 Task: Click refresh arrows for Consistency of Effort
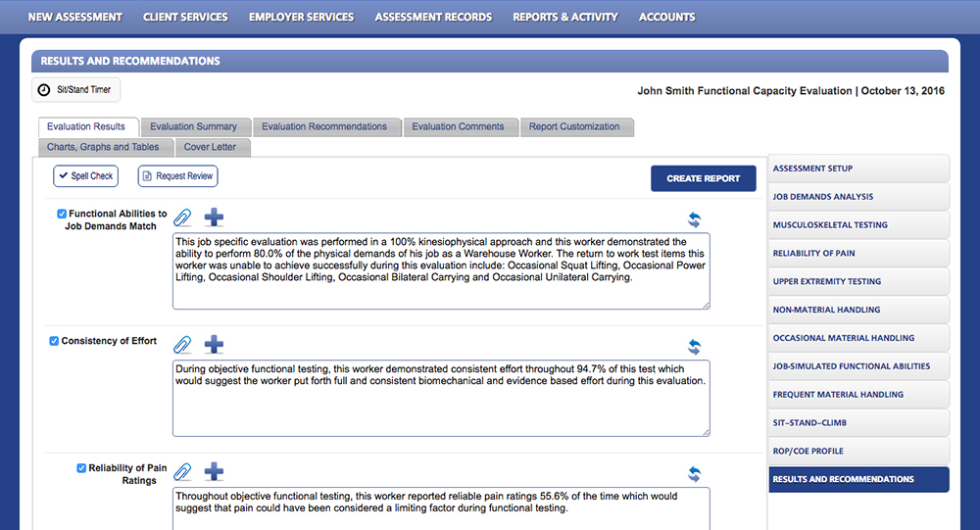click(x=695, y=347)
